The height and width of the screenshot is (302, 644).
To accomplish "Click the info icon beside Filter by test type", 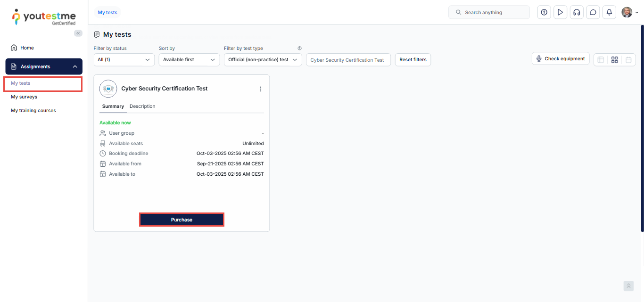I will pos(299,49).
